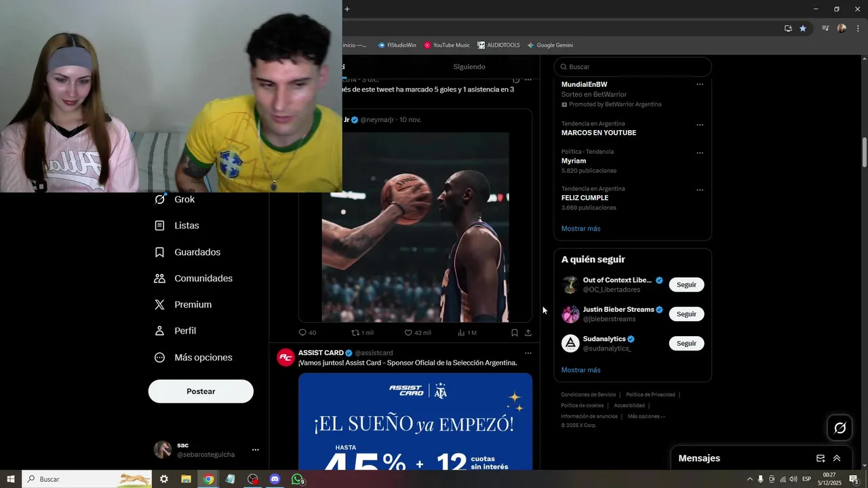Open WhatsApp from the taskbar
Image resolution: width=868 pixels, height=488 pixels.
coord(297,479)
